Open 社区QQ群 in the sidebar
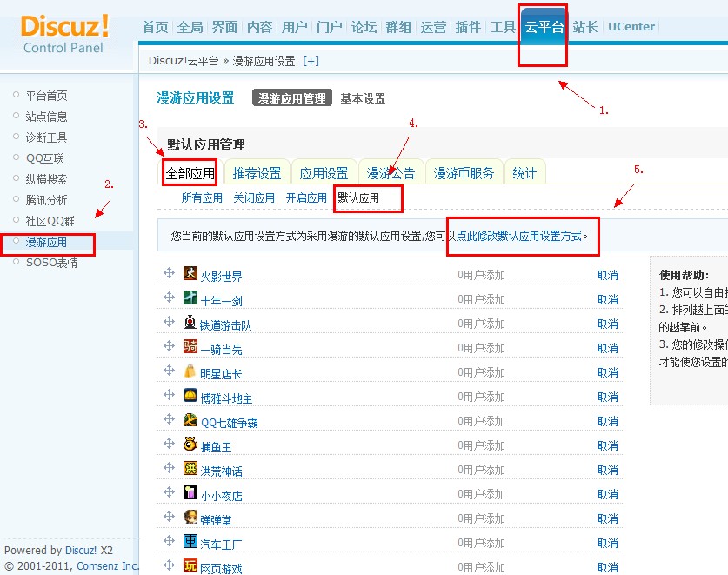Screen dimensions: 728x575 click(x=50, y=221)
